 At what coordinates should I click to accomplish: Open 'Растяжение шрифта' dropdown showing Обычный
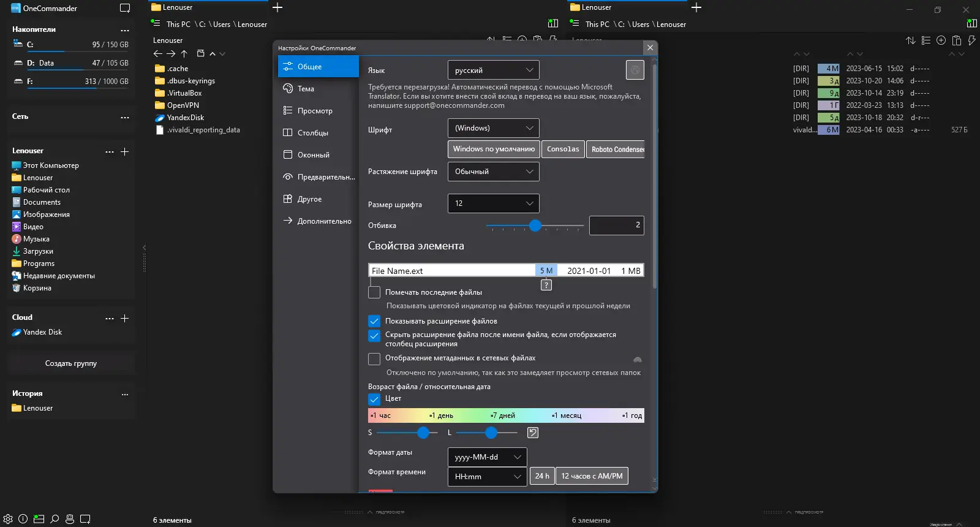pyautogui.click(x=494, y=172)
